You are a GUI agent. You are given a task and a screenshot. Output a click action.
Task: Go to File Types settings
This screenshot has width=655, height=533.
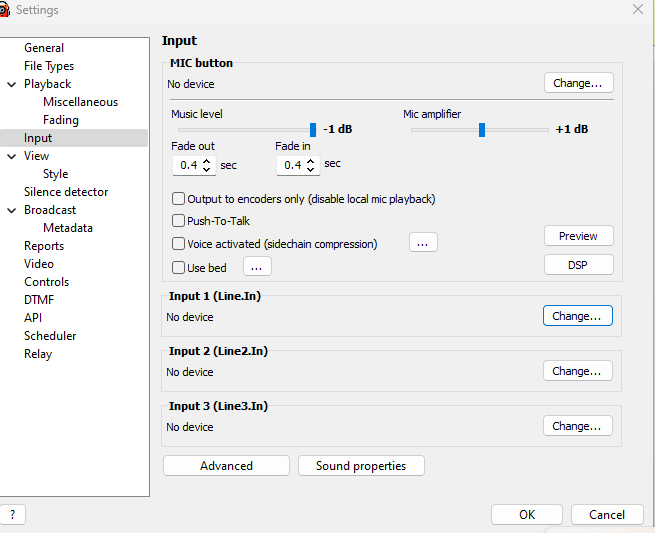coord(49,66)
